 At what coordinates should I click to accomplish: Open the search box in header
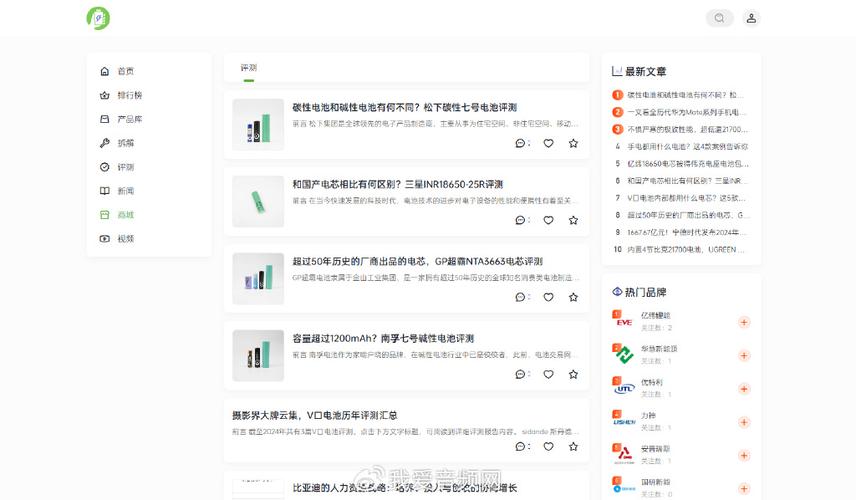[x=720, y=18]
